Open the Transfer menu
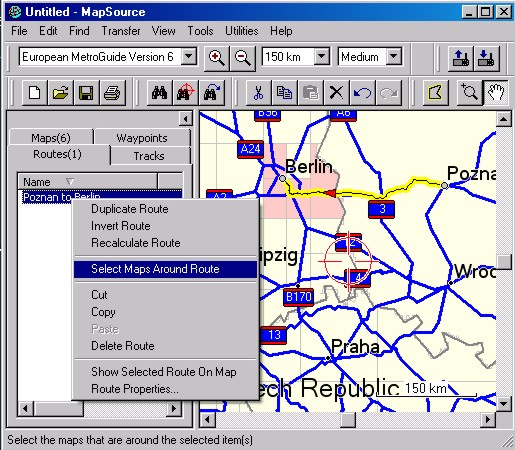Viewport: 515px width, 450px height. pos(121,31)
